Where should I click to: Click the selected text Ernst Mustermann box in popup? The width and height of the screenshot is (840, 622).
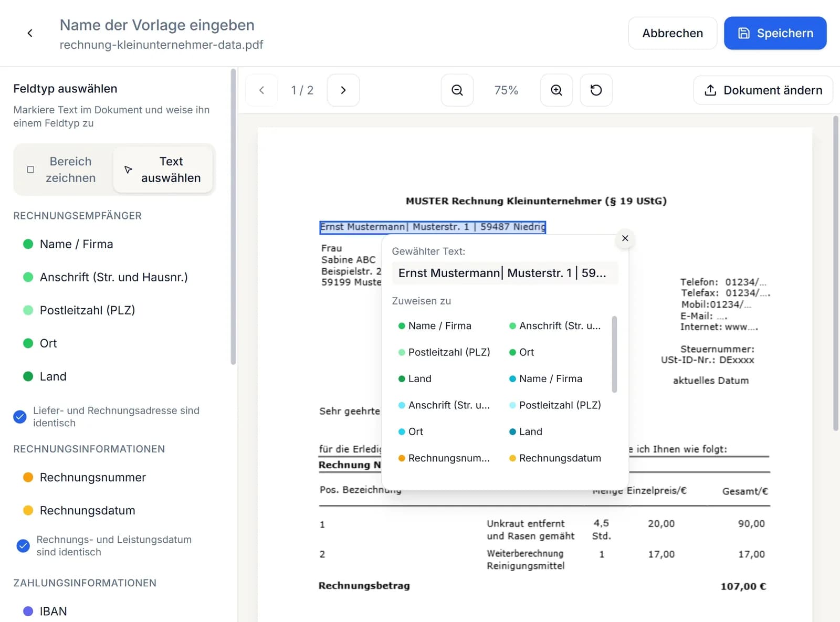click(x=505, y=273)
